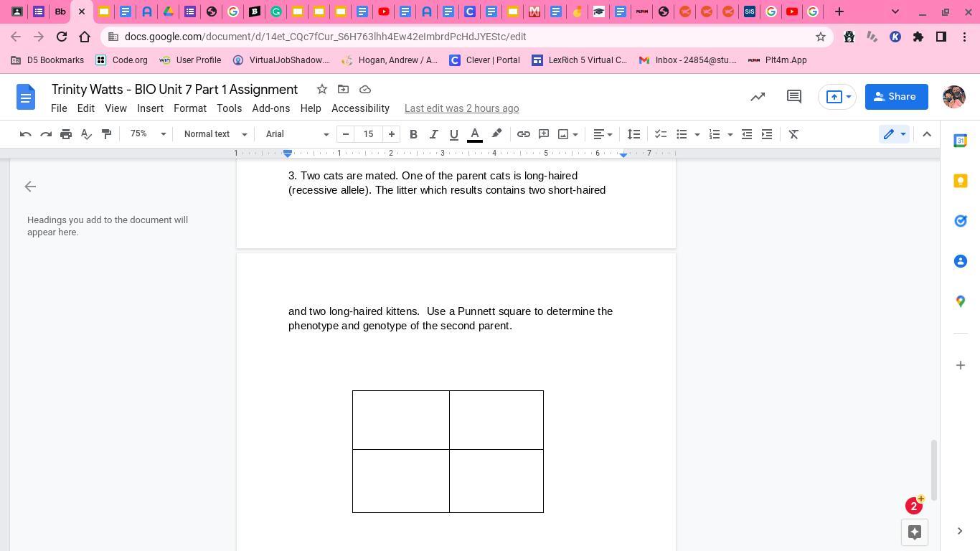Open the 'Last edit was 2 hours ago' link
The image size is (980, 551).
(461, 108)
